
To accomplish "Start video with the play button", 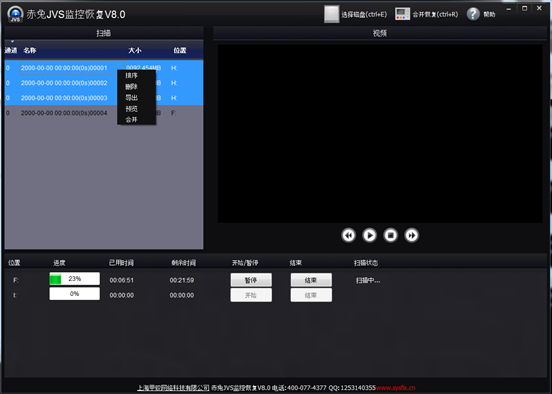I will [x=369, y=235].
